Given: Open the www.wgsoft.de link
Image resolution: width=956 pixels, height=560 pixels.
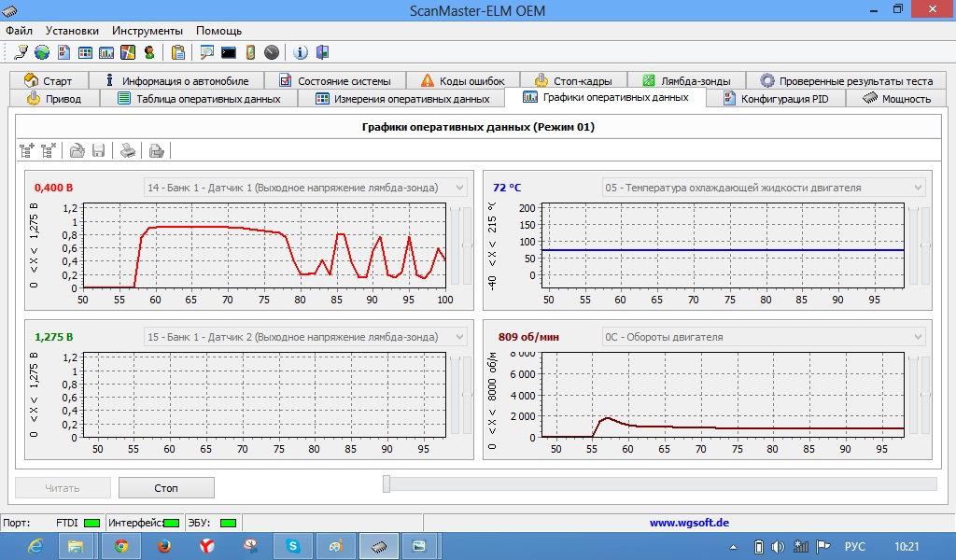Looking at the screenshot, I should (689, 523).
